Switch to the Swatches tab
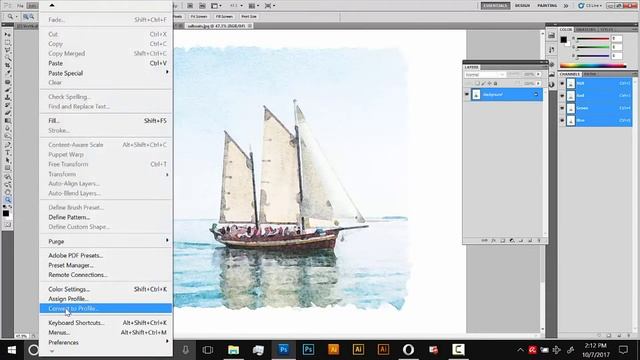 pyautogui.click(x=585, y=29)
